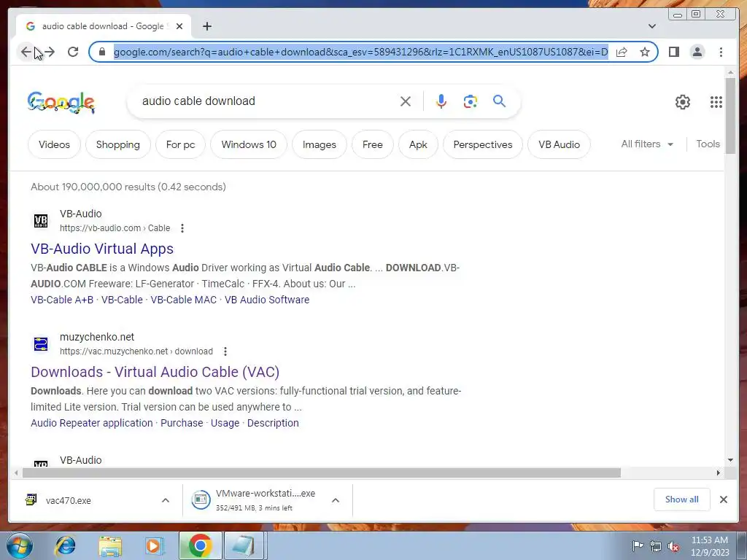Search by image with the Lens icon

point(471,101)
